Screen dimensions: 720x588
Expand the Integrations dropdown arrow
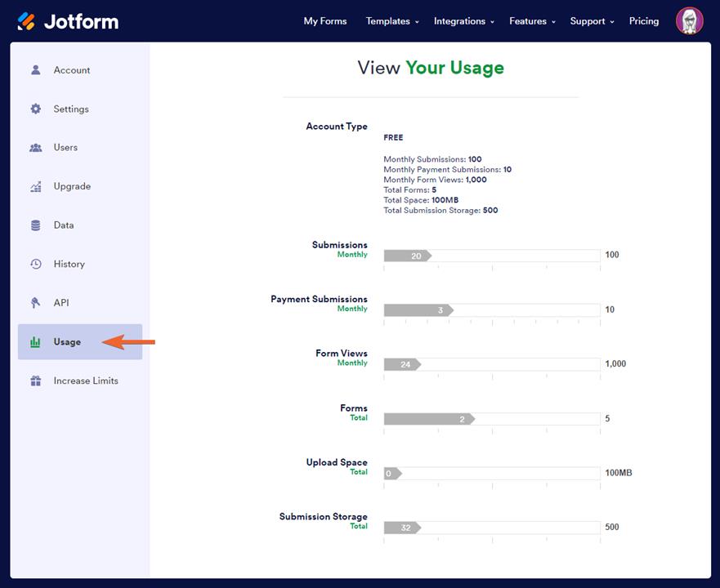click(492, 22)
